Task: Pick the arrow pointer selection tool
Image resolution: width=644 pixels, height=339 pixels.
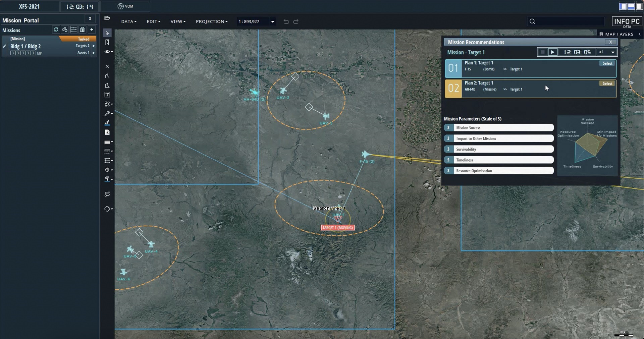Action: click(x=107, y=33)
